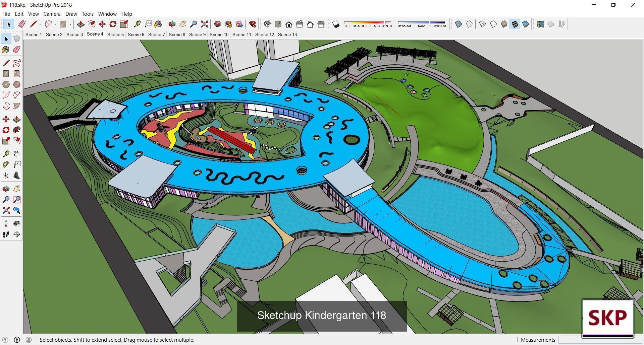
Task: Select the Position Camera tool
Action: coord(6,223)
